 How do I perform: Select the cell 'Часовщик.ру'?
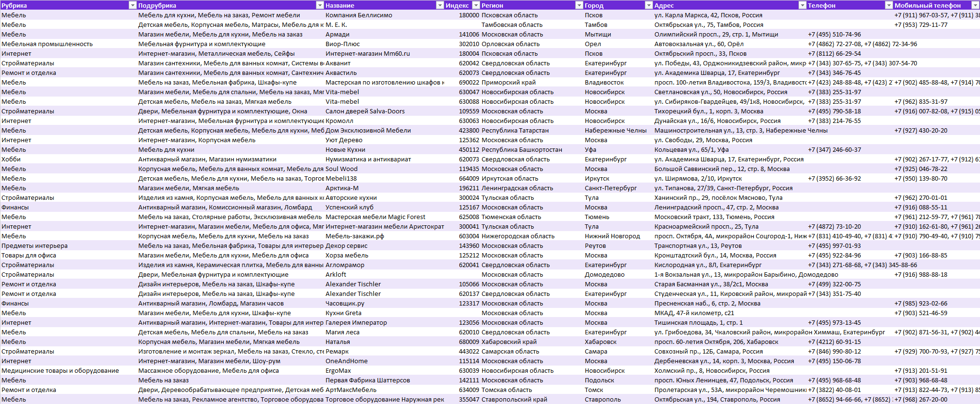pos(384,303)
